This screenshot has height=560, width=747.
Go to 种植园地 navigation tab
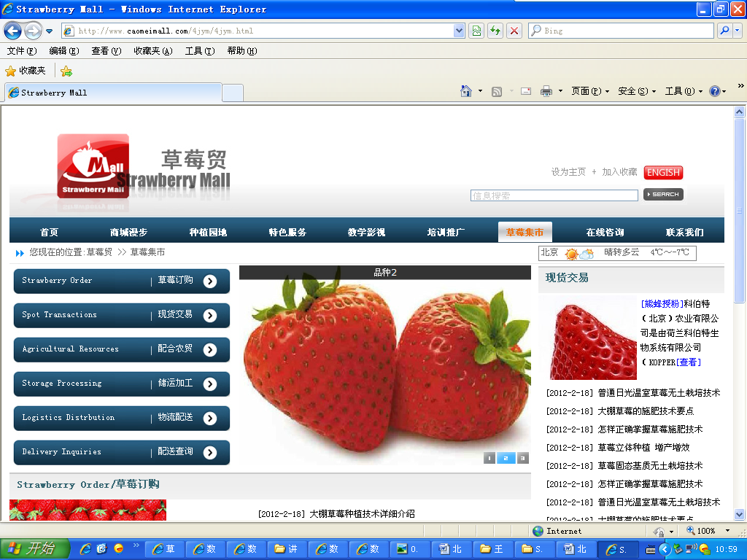(x=208, y=233)
